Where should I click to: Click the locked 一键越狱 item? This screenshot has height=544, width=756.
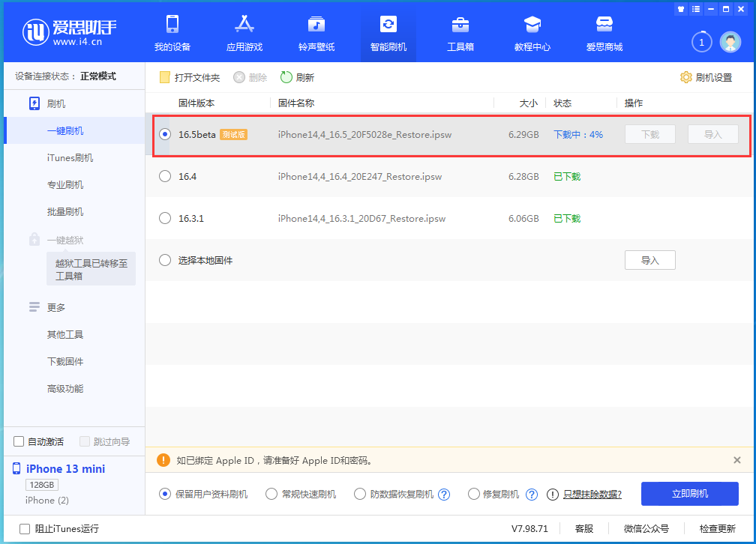56,240
